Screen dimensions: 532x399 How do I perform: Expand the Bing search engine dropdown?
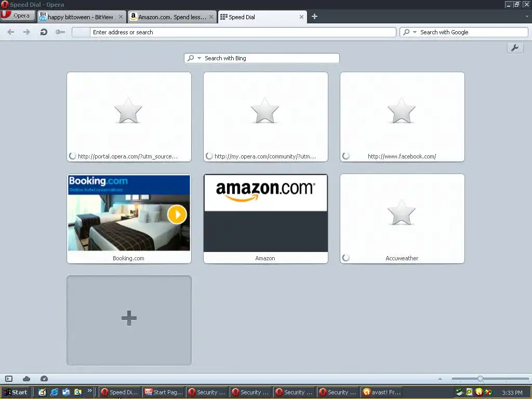coord(199,58)
